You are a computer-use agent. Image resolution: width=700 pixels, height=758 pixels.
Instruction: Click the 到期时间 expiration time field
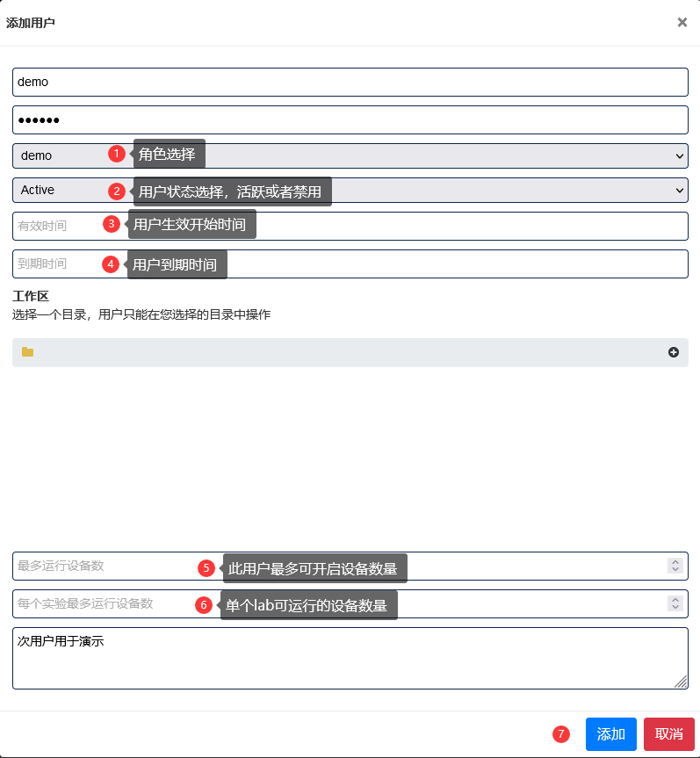click(53, 263)
